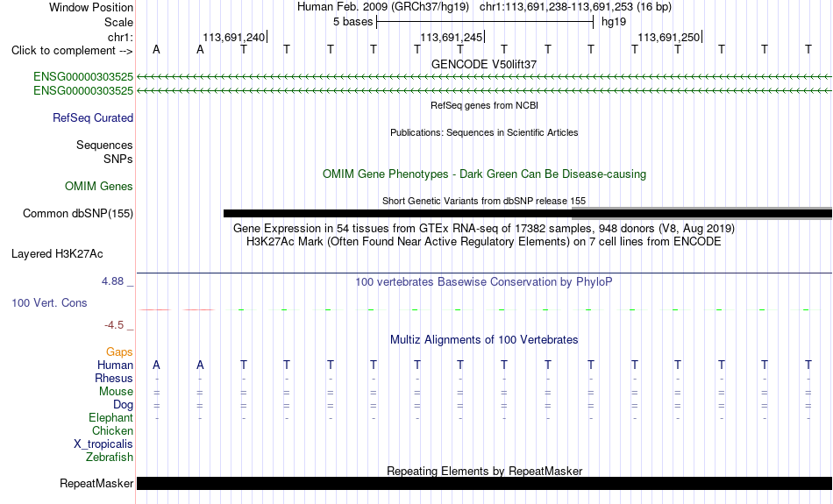Click the RepeatMasker track label

(x=96, y=483)
